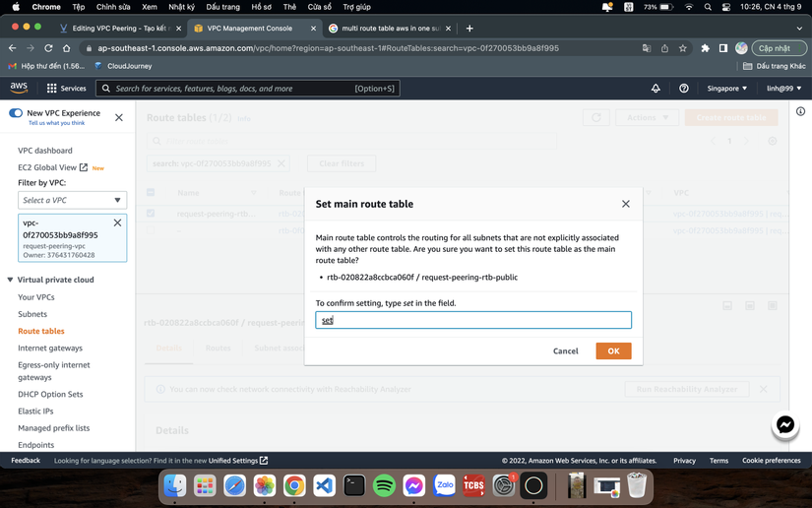Confirm with the OK button
Screen dimensions: 812x508
point(613,351)
